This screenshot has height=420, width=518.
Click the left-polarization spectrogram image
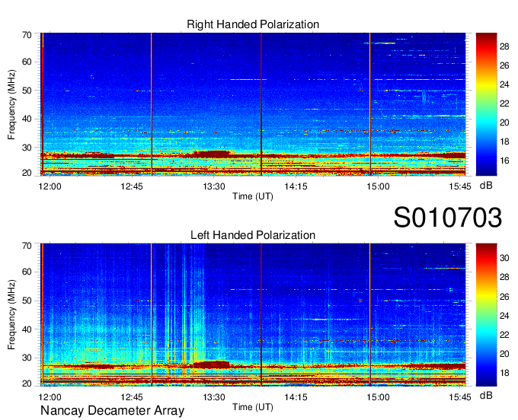253,315
